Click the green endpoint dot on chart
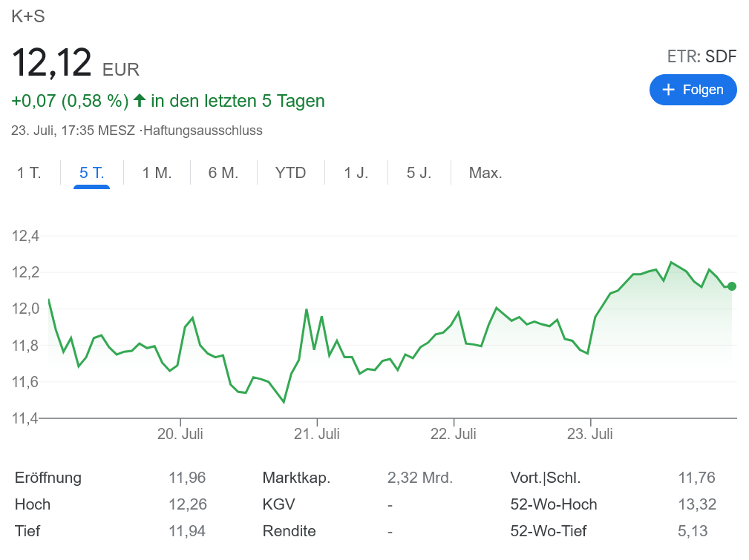The width and height of the screenshot is (749, 560). [731, 286]
